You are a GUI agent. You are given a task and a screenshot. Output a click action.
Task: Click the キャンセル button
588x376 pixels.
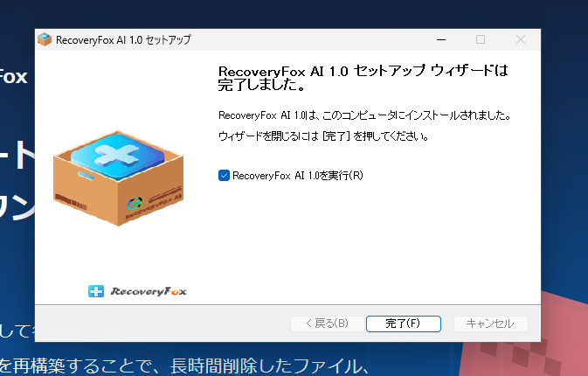[x=490, y=324]
